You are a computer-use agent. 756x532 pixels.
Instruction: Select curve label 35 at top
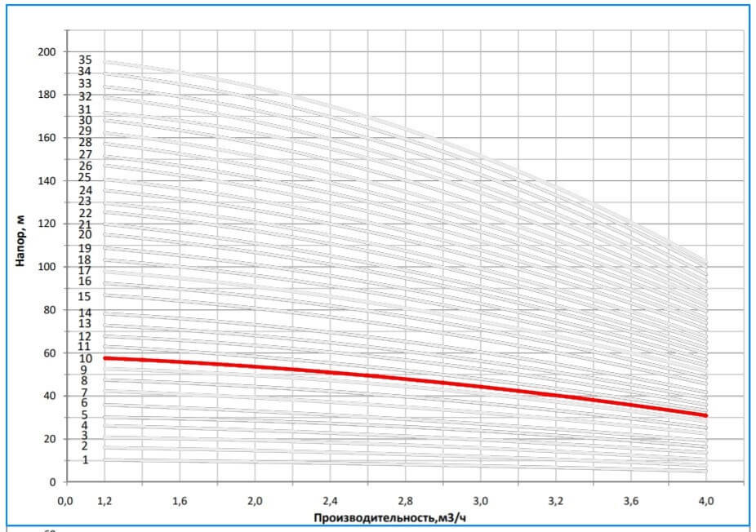pyautogui.click(x=85, y=60)
